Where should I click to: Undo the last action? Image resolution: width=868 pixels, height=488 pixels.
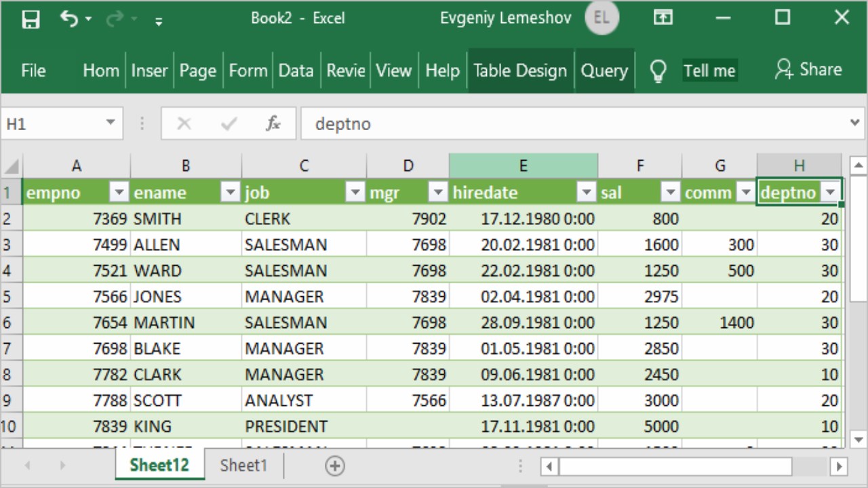tap(68, 18)
